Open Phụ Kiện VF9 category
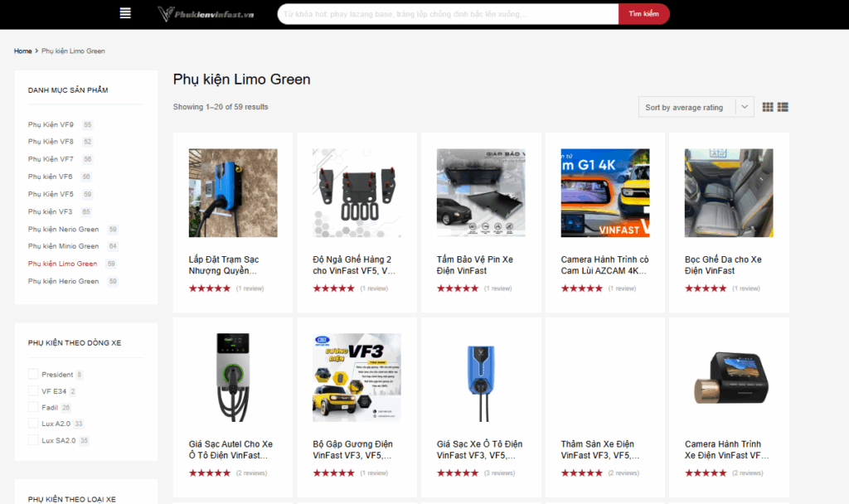Screen dimensions: 849x504 51,124
